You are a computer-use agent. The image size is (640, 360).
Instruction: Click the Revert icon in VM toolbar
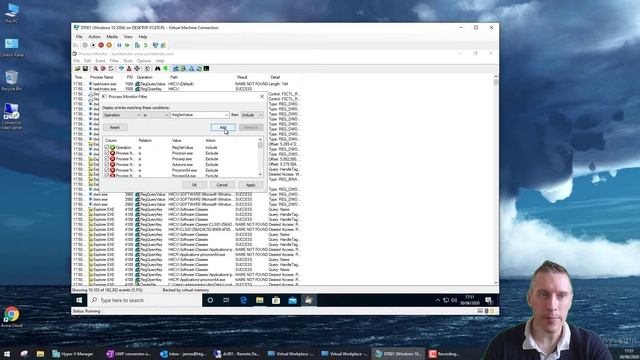coord(145,45)
